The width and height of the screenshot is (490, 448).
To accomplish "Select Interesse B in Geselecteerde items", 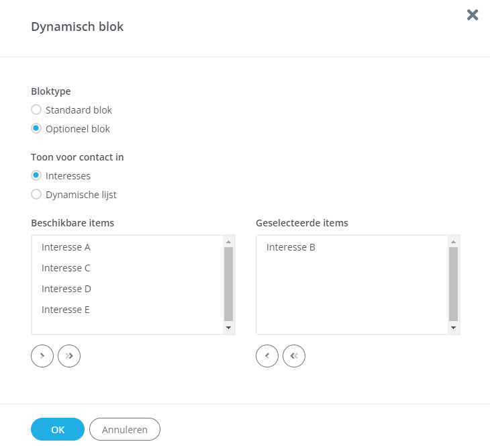I will [x=291, y=247].
